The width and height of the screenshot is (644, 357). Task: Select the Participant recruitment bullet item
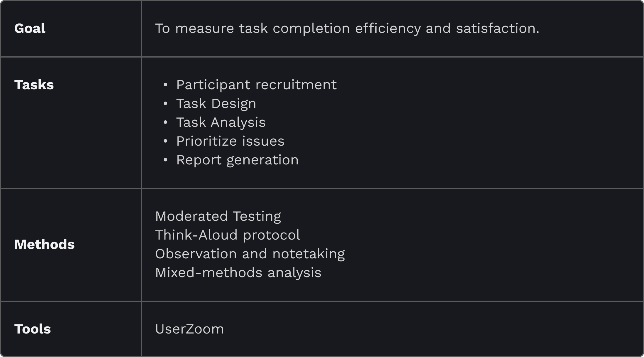coord(257,85)
